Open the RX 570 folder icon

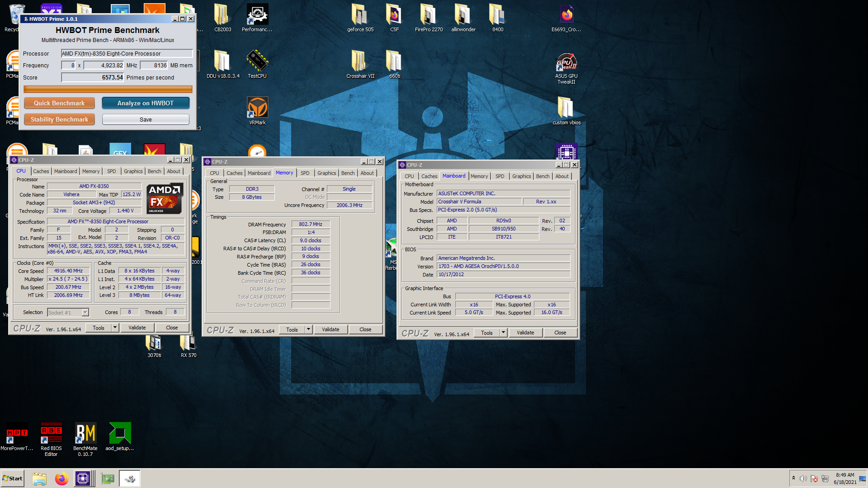(188, 347)
